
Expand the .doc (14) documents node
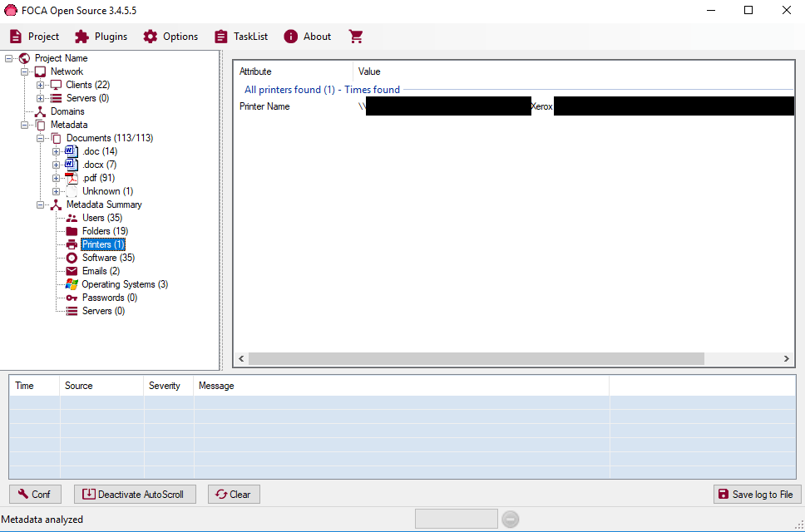coord(57,151)
